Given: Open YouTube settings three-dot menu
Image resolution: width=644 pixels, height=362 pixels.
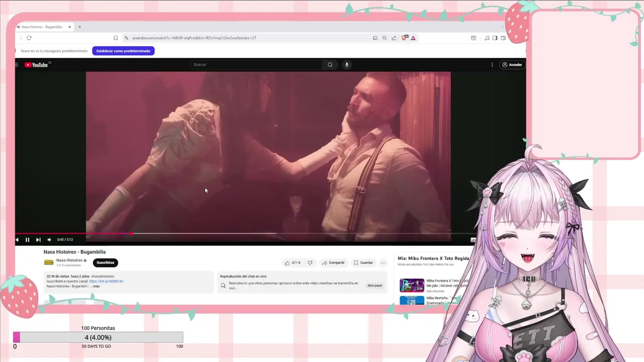Looking at the screenshot, I should click(492, 64).
